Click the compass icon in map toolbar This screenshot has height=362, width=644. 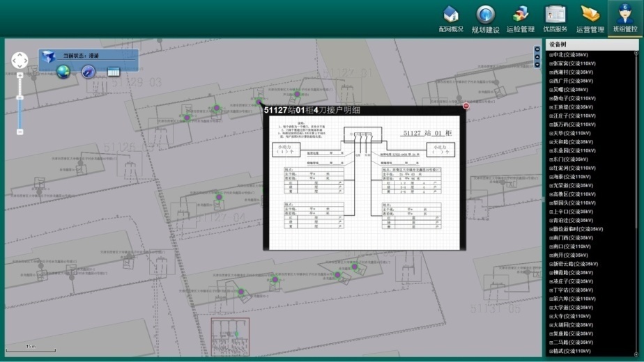(88, 71)
